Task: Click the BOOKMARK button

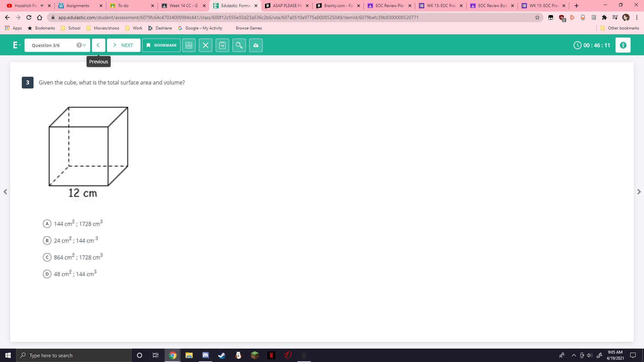Action: [161, 45]
